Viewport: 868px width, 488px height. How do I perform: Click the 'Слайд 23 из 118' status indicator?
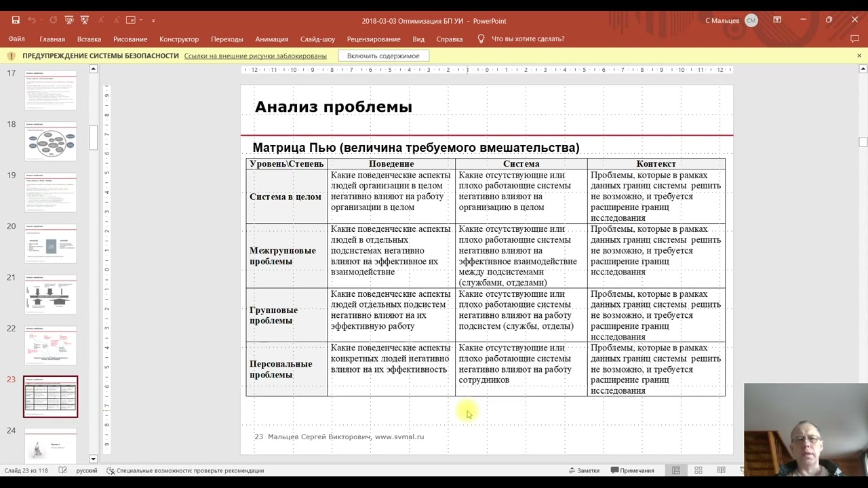point(26,470)
